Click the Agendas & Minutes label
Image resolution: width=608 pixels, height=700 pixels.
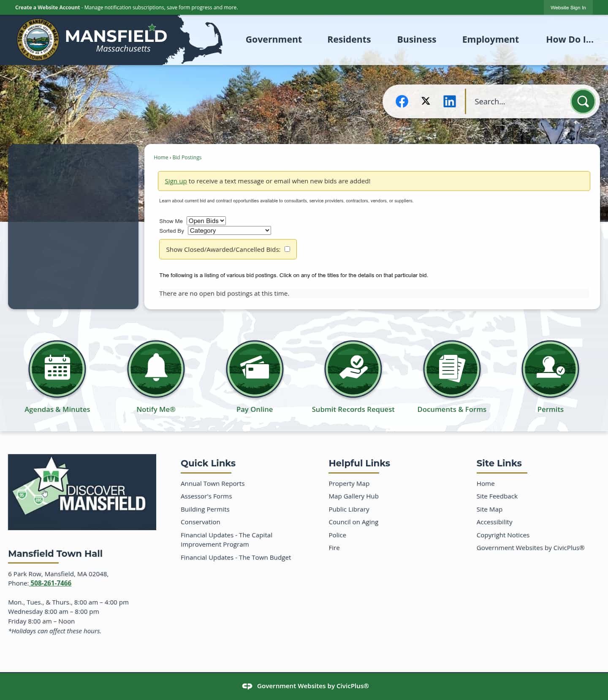(x=57, y=409)
